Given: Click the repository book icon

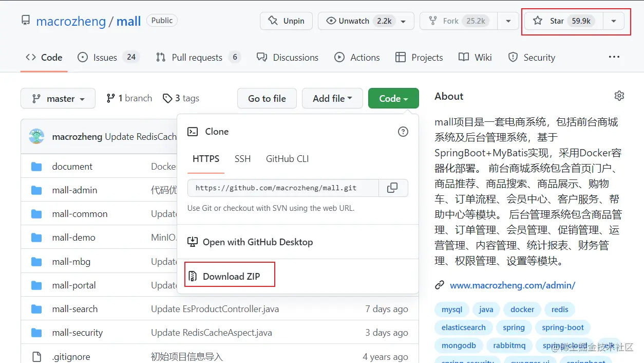Looking at the screenshot, I should coord(25,21).
